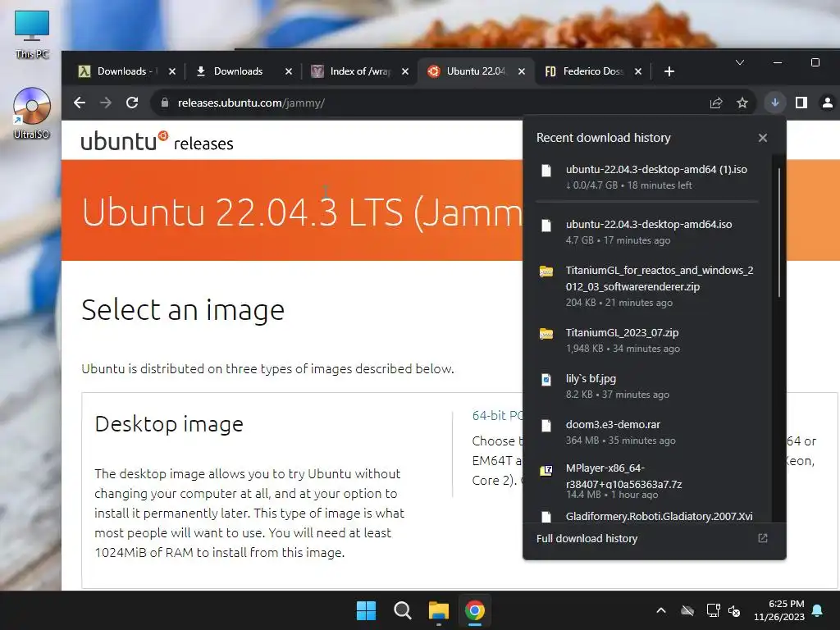Screen dimensions: 840x630
Task: Click the file icon of doom3.e3-demo.rar
Action: click(546, 426)
